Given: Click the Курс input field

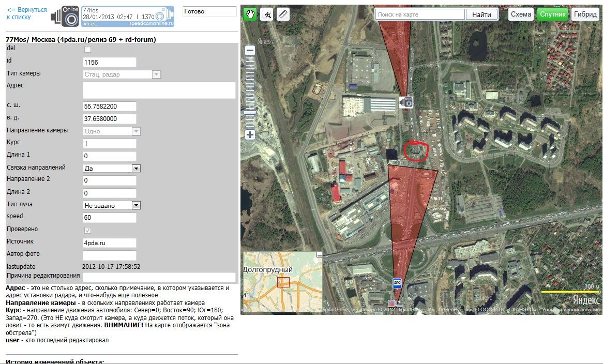Looking at the screenshot, I should point(110,144).
